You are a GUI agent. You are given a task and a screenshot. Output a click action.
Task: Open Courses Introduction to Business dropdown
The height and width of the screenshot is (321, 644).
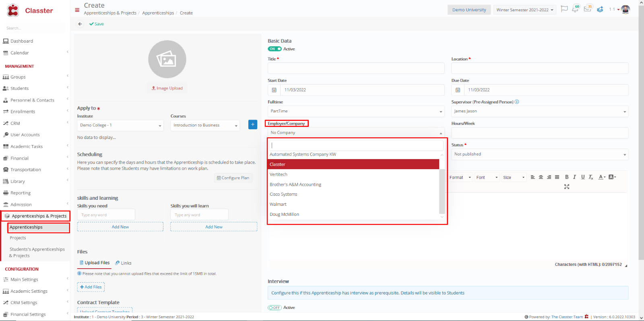pos(205,125)
